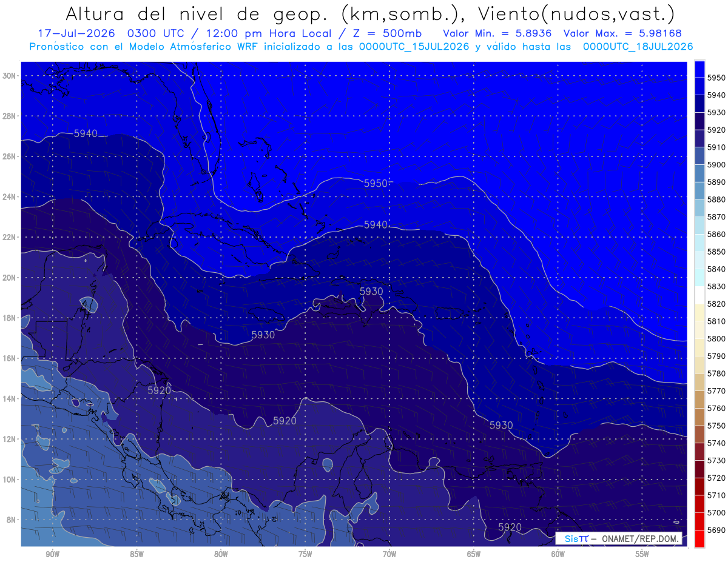This screenshot has height=562, width=728.
Task: Click the 5950 value on the colorbar legend
Action: 716,78
